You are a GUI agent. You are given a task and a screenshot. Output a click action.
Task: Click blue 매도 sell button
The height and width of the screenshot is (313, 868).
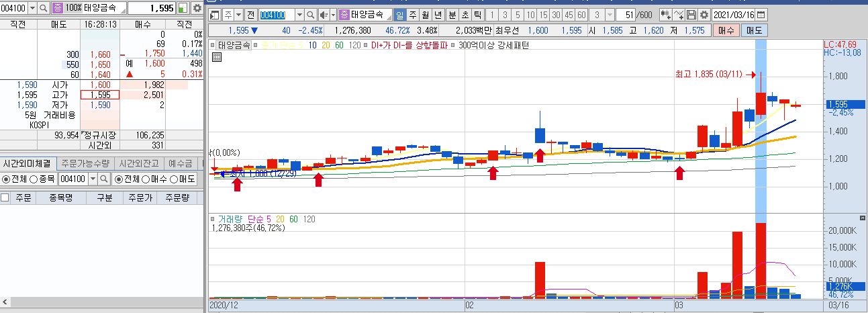click(x=754, y=30)
